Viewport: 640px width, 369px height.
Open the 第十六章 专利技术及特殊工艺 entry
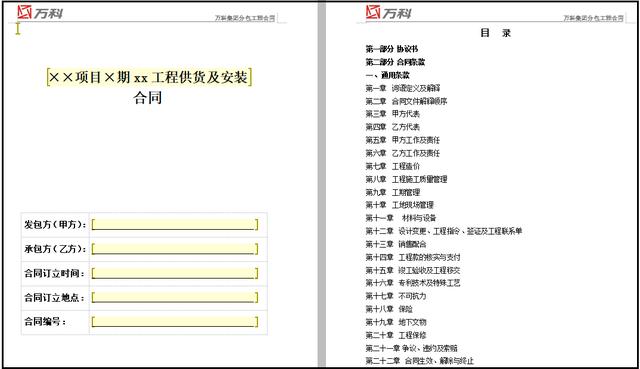click(x=413, y=283)
